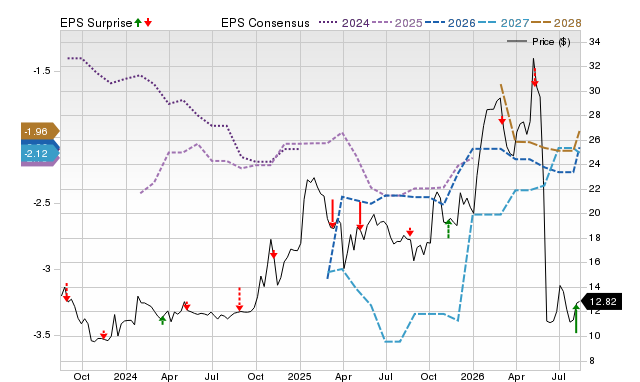Viewport: 640px width, 382px height.
Task: Click the 8 price axis label
Action: 593,361
